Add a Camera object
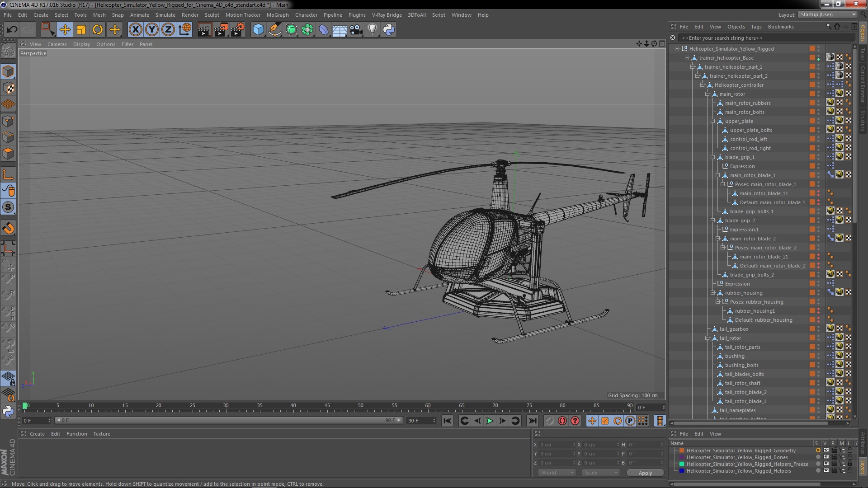The width and height of the screenshot is (868, 488). tap(356, 30)
